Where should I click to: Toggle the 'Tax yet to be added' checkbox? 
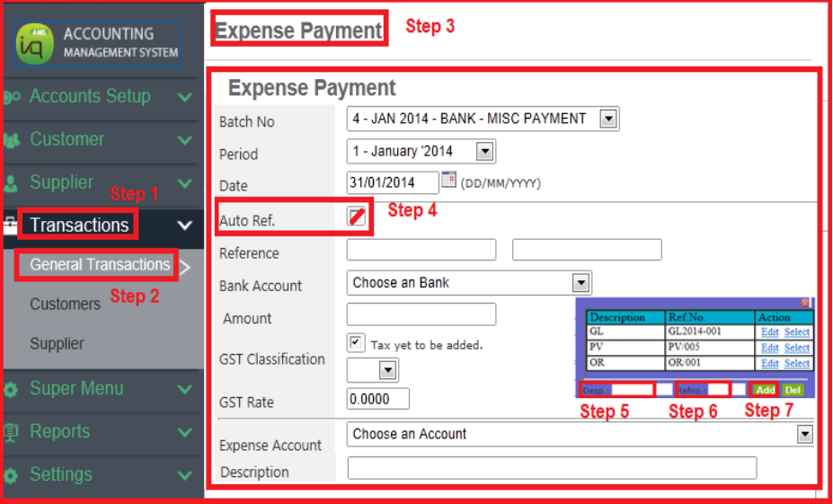tap(357, 343)
